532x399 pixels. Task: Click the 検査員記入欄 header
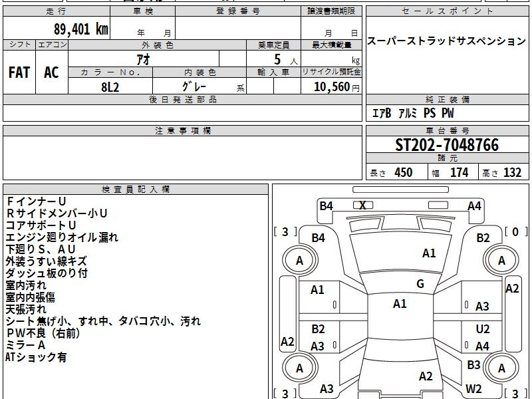(136, 190)
